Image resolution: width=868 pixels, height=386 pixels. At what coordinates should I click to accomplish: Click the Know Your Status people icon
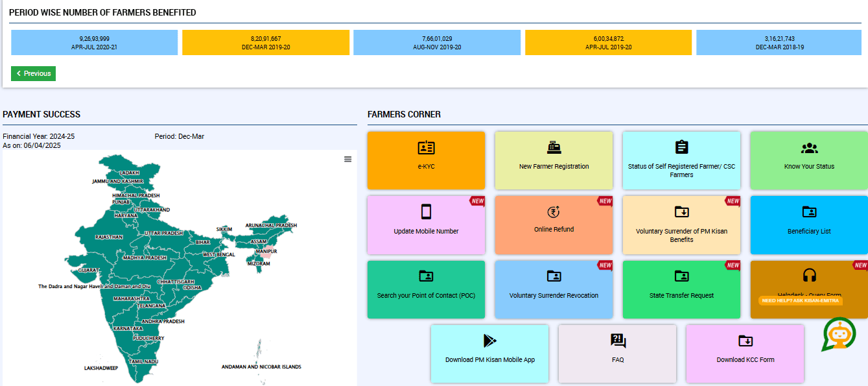[809, 148]
